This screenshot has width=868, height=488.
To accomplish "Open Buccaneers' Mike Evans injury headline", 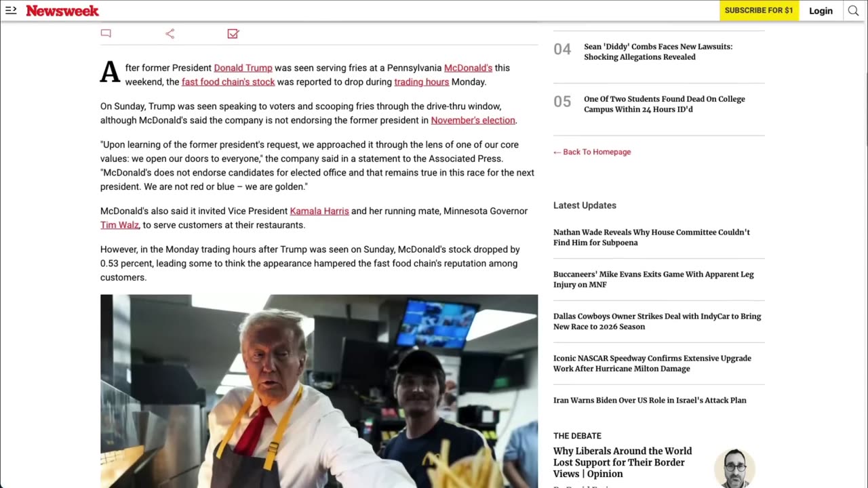I will [654, 279].
